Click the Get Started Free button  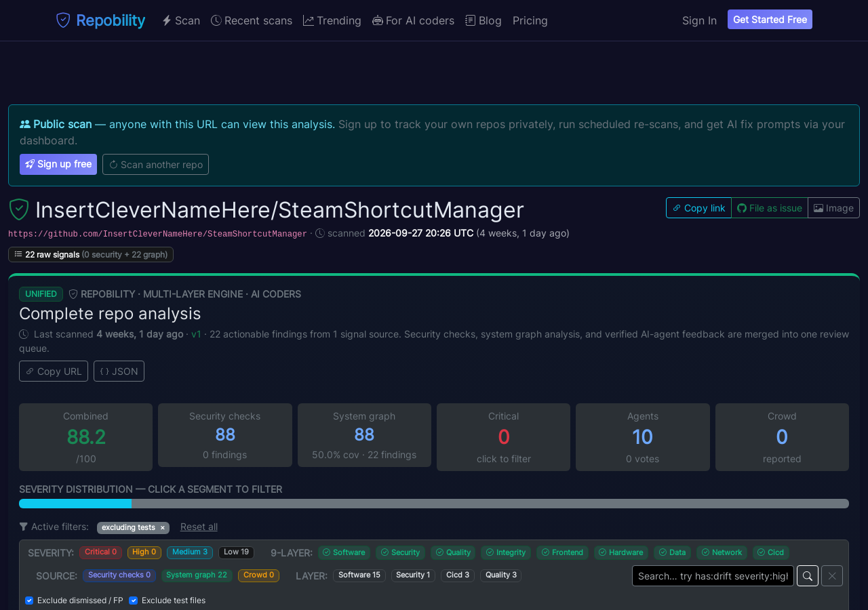pos(770,20)
